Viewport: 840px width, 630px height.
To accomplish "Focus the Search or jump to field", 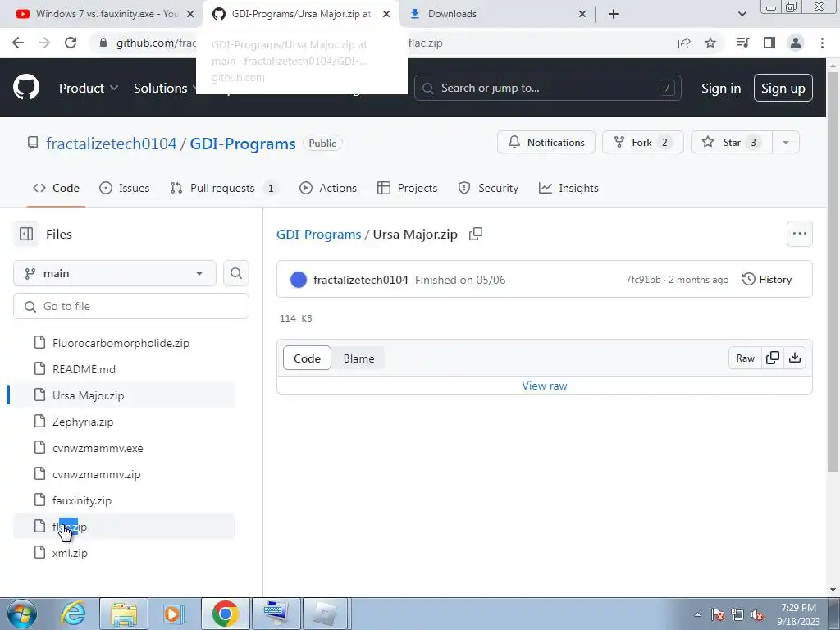I will [547, 88].
